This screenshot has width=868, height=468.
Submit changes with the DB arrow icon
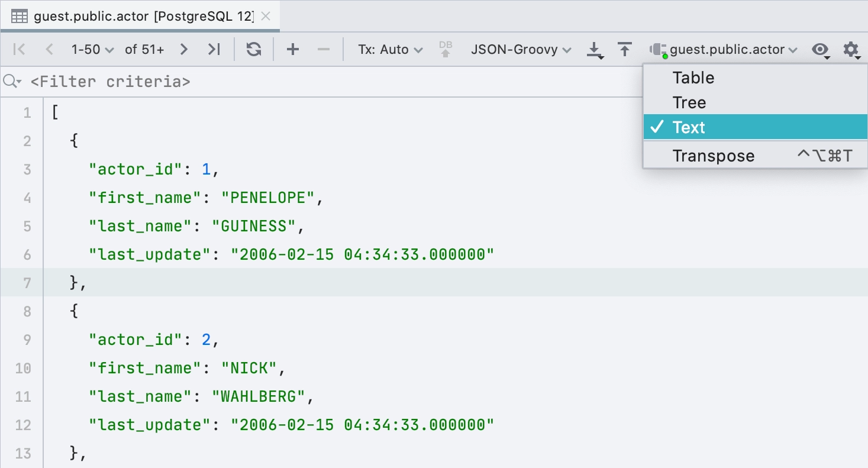tap(446, 49)
